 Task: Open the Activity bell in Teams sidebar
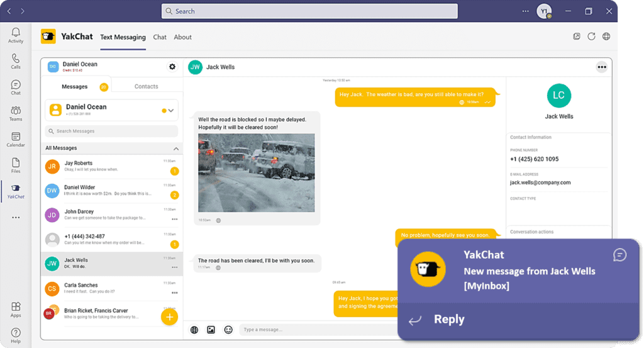16,35
